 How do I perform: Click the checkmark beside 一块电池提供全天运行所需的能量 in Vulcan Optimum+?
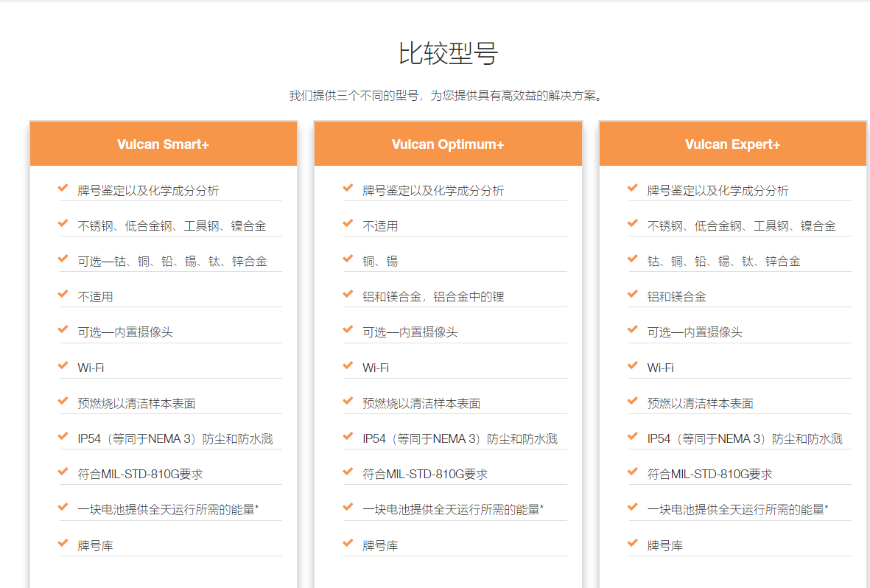(347, 508)
